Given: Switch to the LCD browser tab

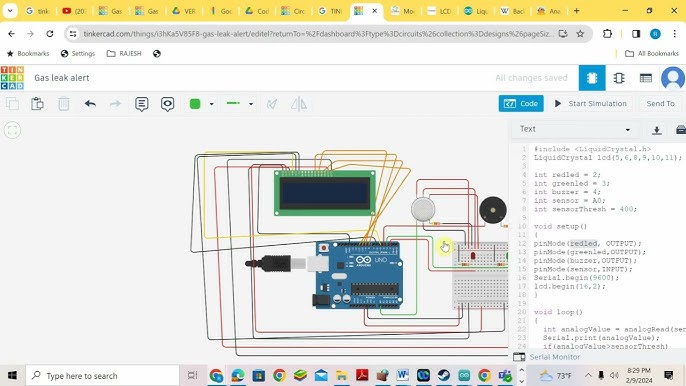Looking at the screenshot, I should click(439, 11).
